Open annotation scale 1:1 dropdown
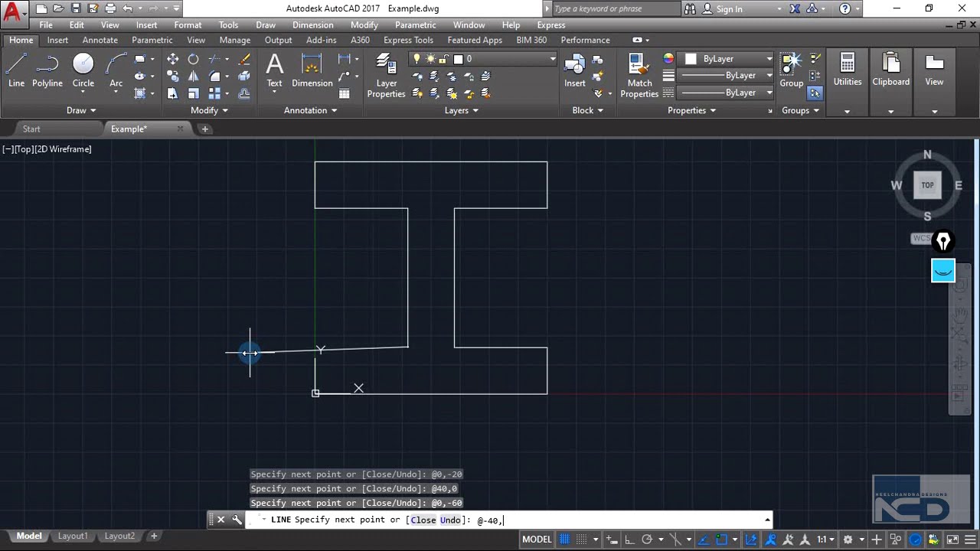The height and width of the screenshot is (551, 980). pyautogui.click(x=825, y=540)
